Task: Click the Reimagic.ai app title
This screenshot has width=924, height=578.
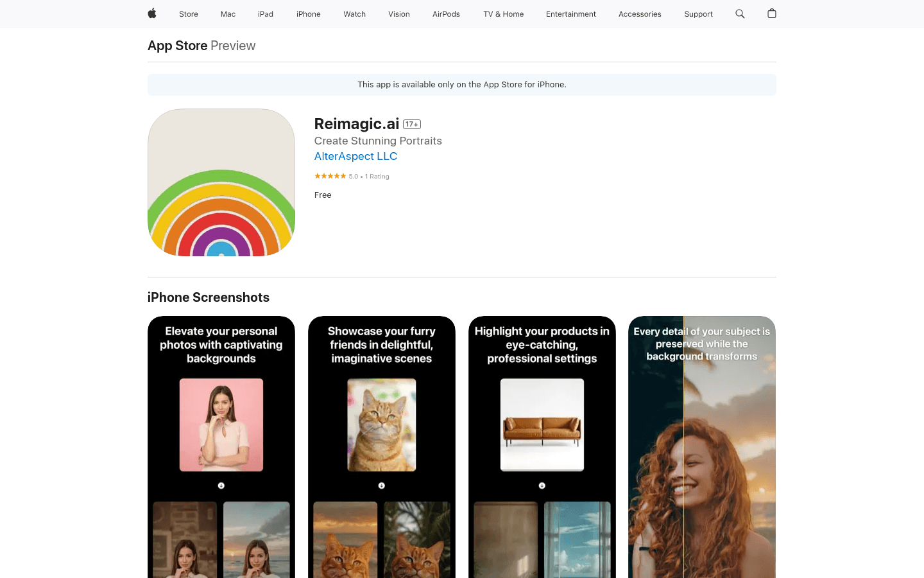Action: click(x=357, y=123)
